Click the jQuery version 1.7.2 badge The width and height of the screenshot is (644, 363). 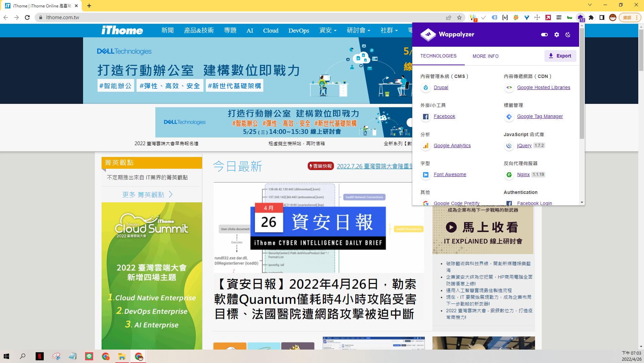[539, 146]
